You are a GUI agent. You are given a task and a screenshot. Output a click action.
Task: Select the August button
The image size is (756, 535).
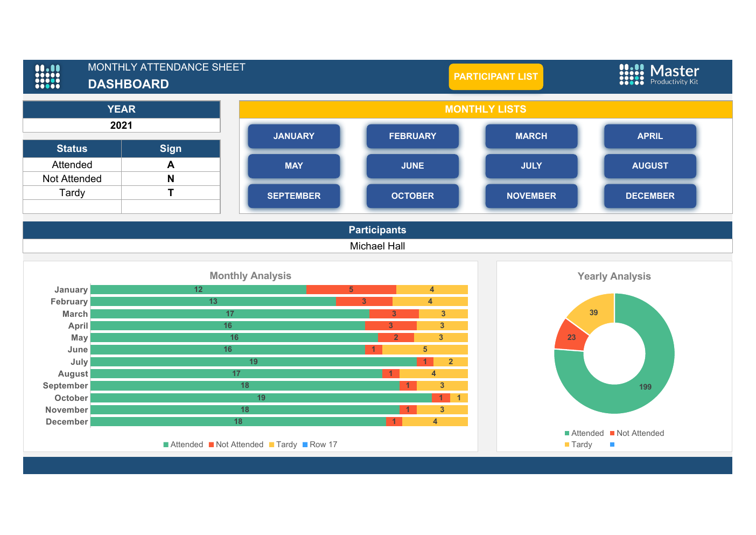pyautogui.click(x=650, y=166)
